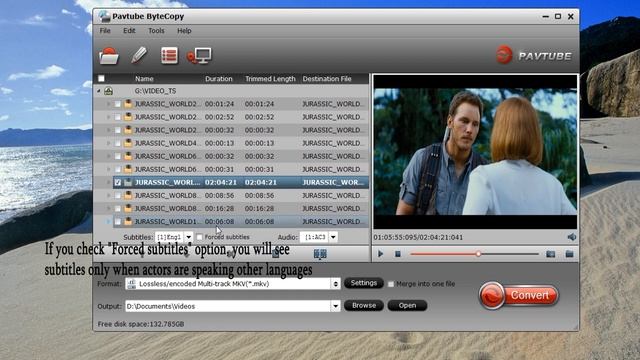Click the preview seek slider handle
Viewport: 640px width, 360px height.
click(478, 254)
